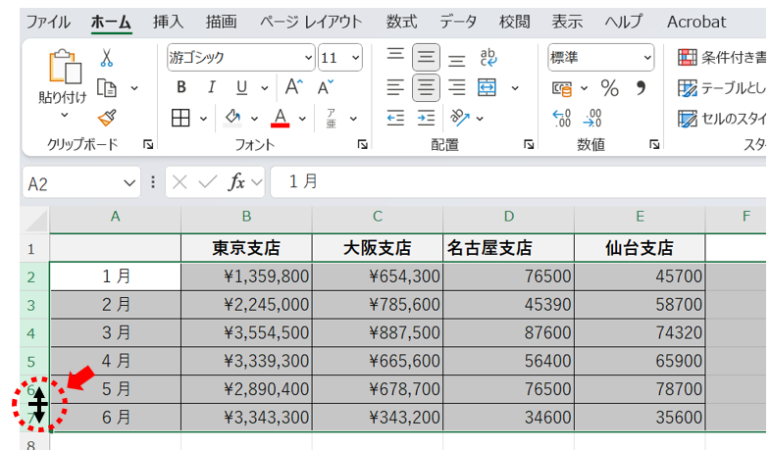
Task: Increase decimal places
Action: pos(562,118)
